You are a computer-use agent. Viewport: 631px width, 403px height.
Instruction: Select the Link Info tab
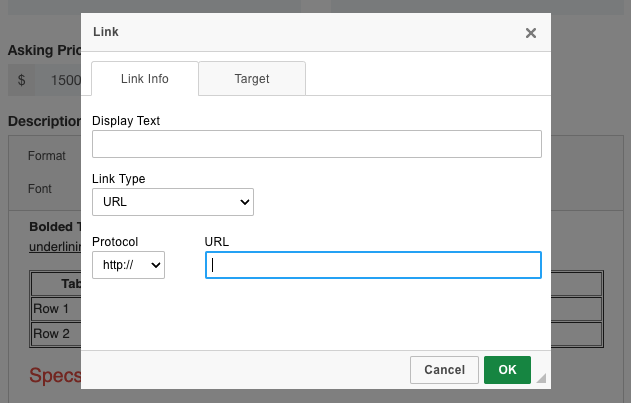point(145,79)
